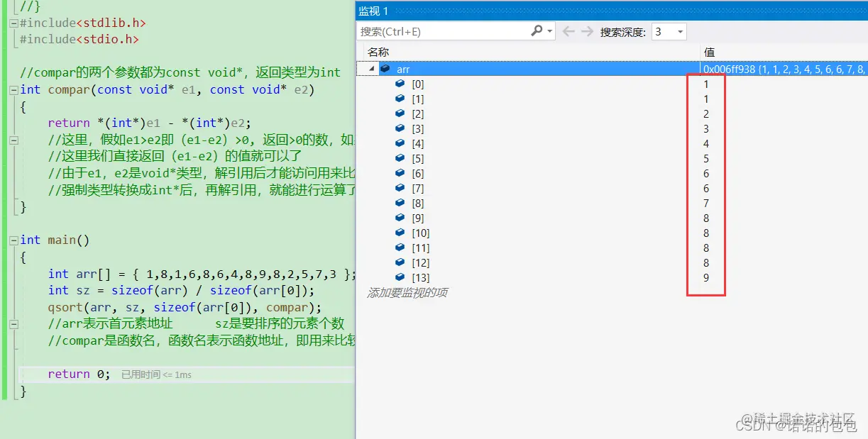Open the search depth dropdown set to 3
The image size is (868, 439).
(x=668, y=31)
